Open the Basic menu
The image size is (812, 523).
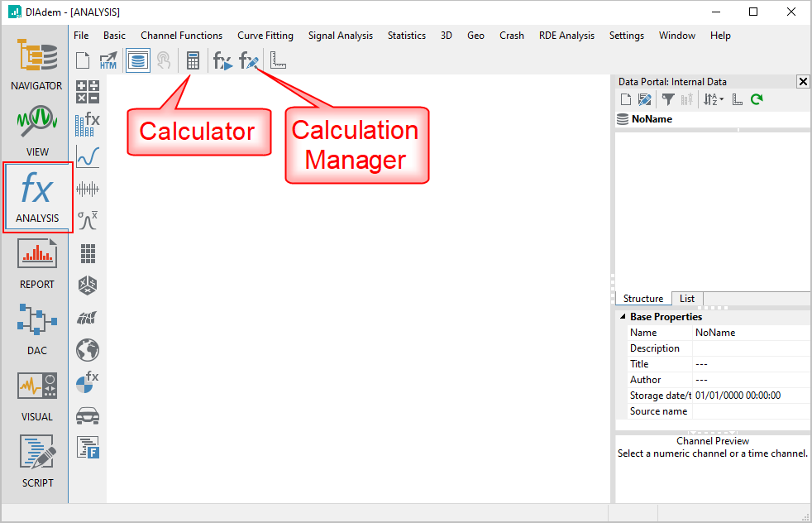coord(114,36)
